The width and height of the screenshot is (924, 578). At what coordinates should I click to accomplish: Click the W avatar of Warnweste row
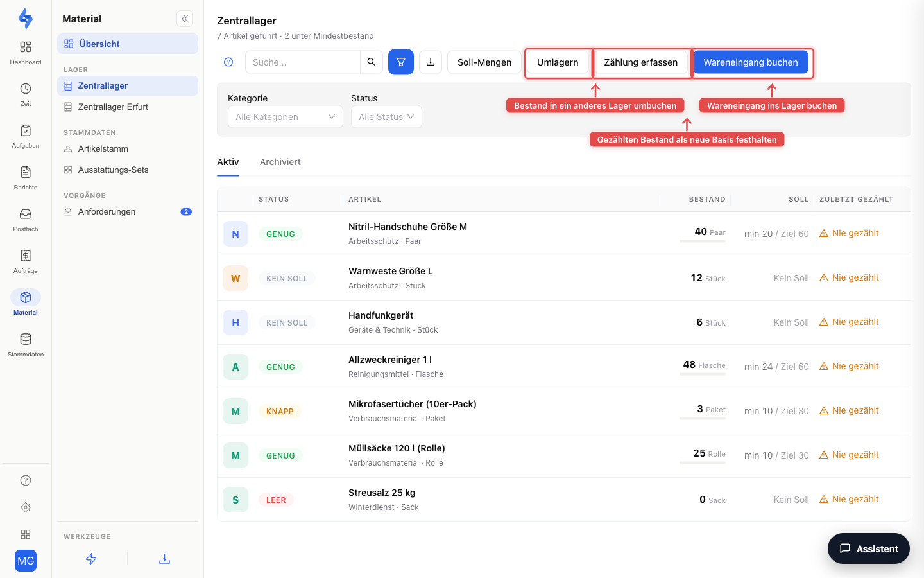pos(235,278)
